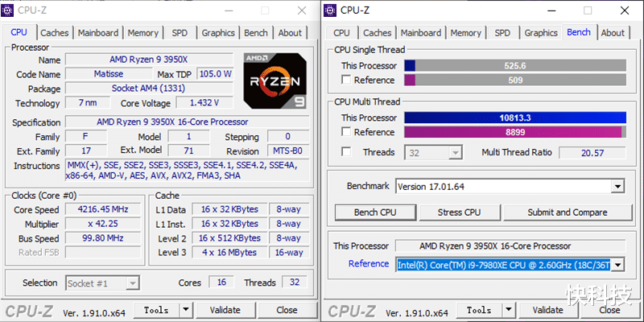This screenshot has width=644, height=322.
Task: Open the Memory tab in right window
Action: pos(465,33)
